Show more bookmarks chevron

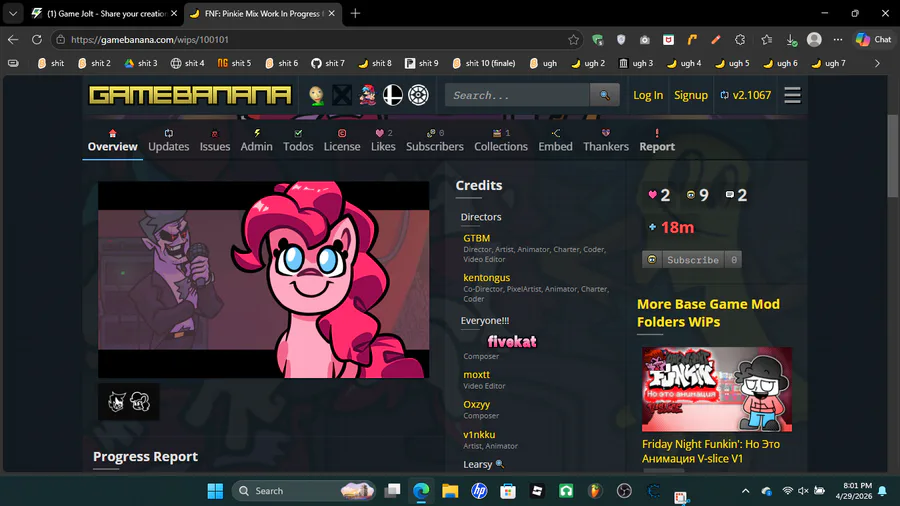tap(877, 63)
